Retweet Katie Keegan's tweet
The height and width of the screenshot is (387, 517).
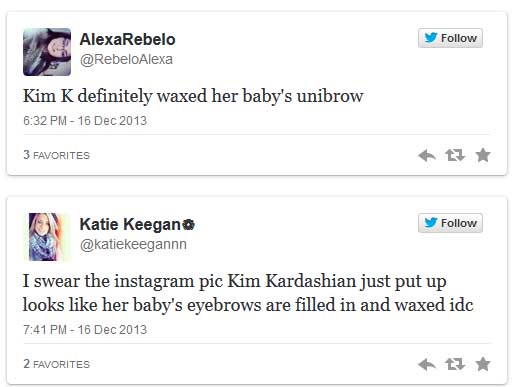[455, 364]
